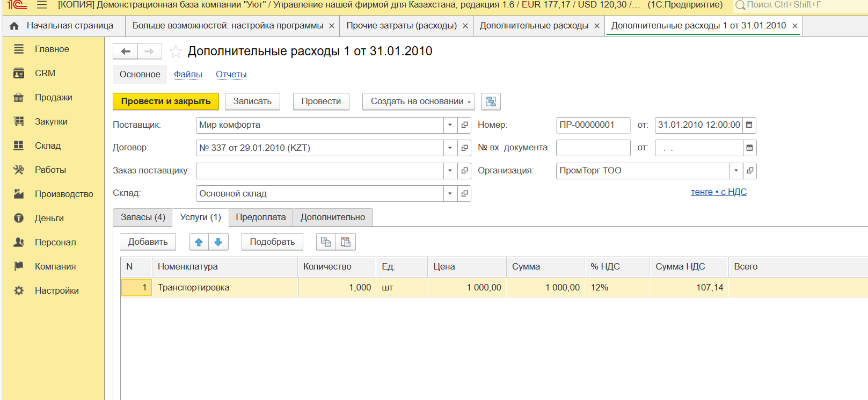Switch to the Запасы (4) tab

click(x=143, y=217)
